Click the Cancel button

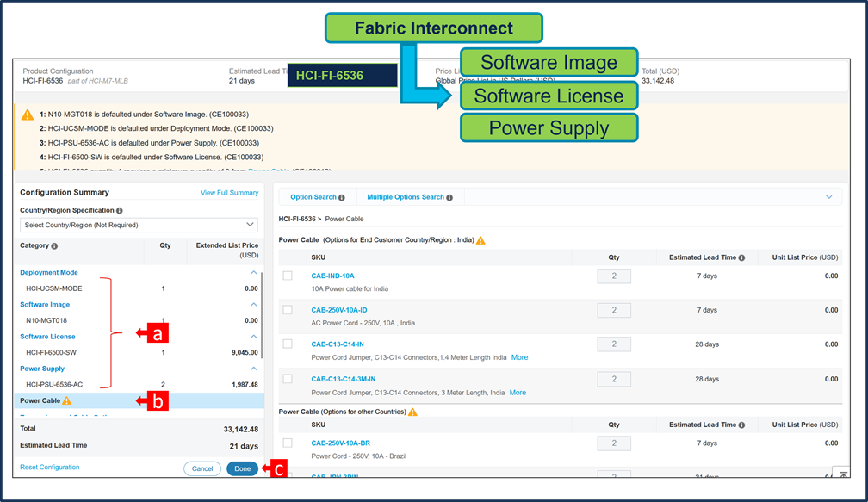(x=202, y=468)
